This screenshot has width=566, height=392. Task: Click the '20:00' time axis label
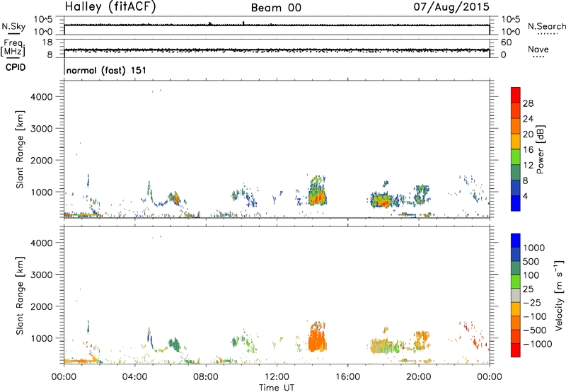(418, 377)
